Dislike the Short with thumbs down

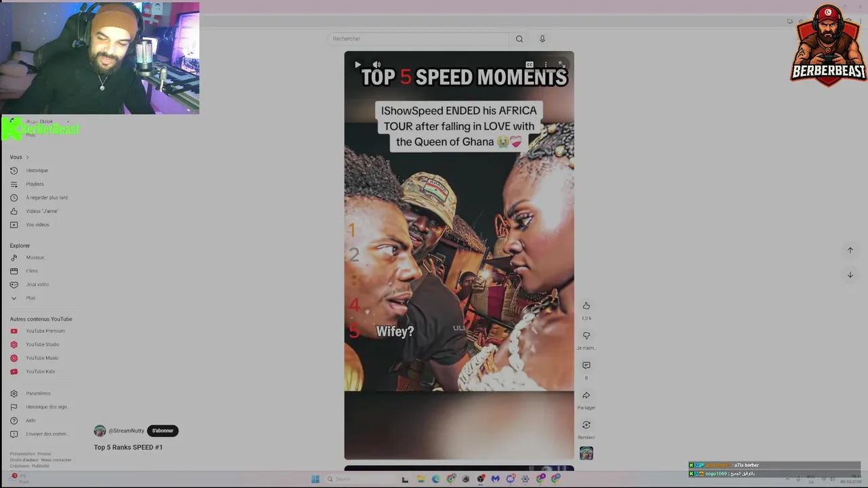coord(587,336)
